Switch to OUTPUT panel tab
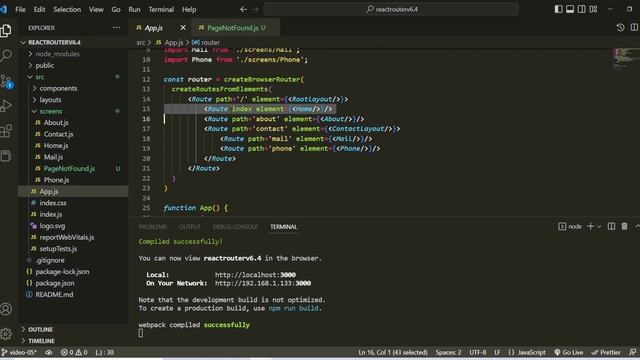This screenshot has height=360, width=640. coord(190,227)
